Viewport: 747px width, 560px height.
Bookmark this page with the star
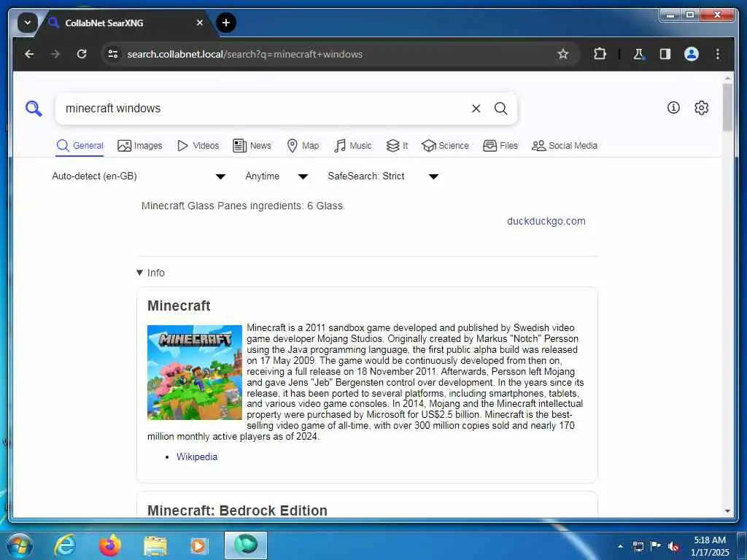562,54
